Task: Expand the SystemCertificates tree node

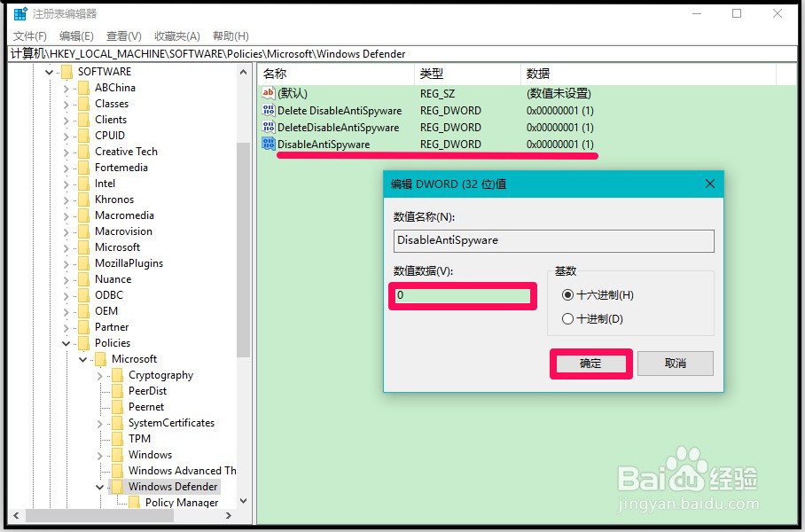Action: coord(99,424)
